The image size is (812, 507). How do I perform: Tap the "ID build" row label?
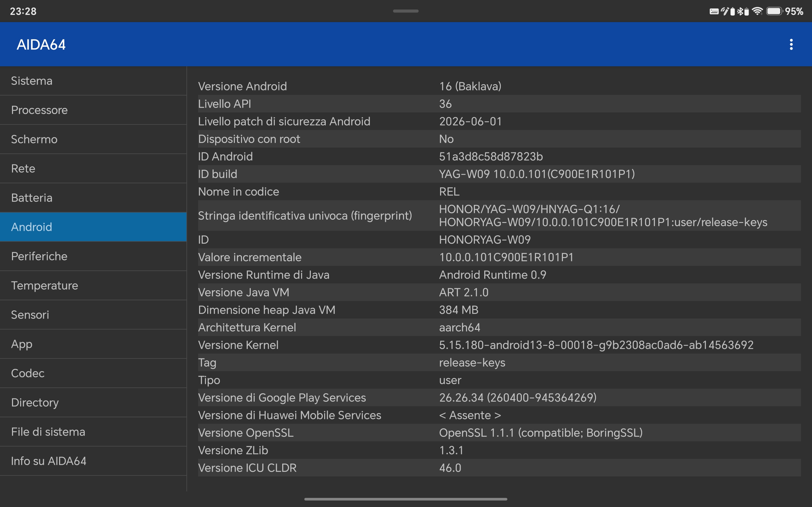click(x=218, y=174)
